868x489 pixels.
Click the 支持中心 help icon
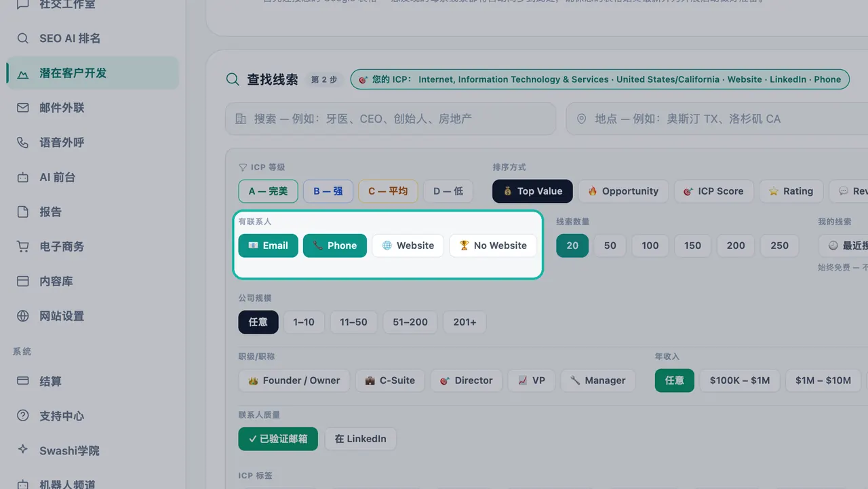click(23, 416)
